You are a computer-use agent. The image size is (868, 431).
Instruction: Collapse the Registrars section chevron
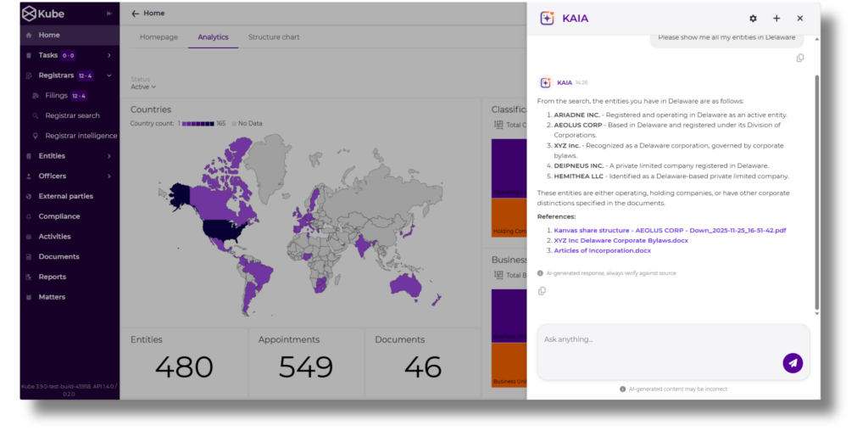[109, 76]
